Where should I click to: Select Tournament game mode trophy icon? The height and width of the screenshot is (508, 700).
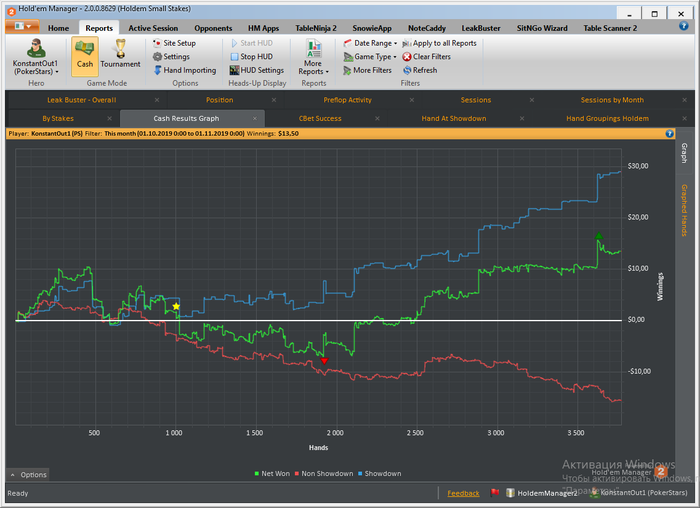click(x=120, y=49)
